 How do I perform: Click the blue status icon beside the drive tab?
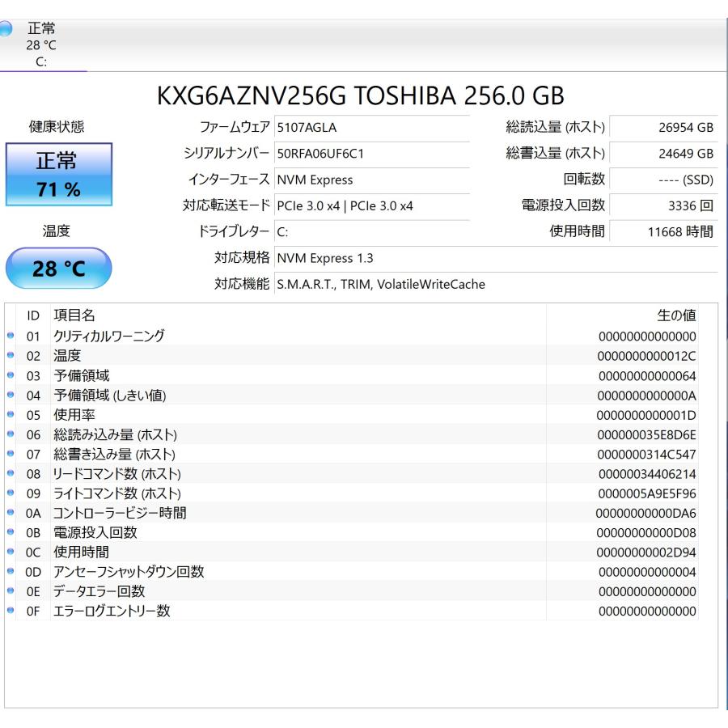(6, 29)
